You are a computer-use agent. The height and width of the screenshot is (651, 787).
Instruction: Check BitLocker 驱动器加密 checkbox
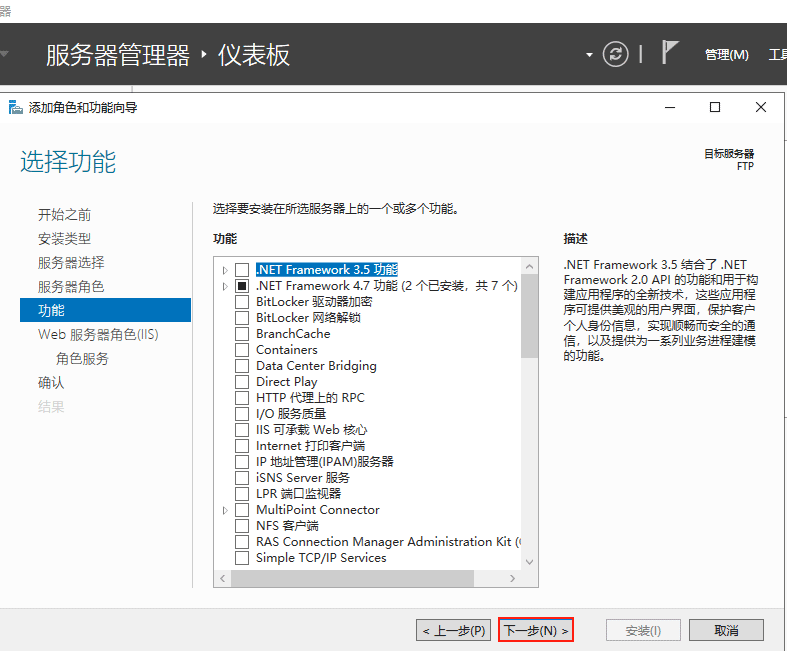coord(242,302)
